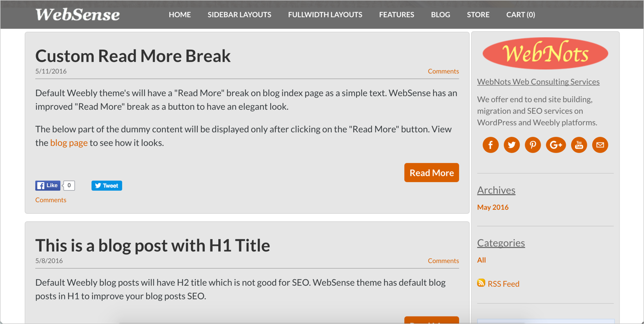Go to the Features menu item
The image size is (644, 324).
(x=396, y=15)
